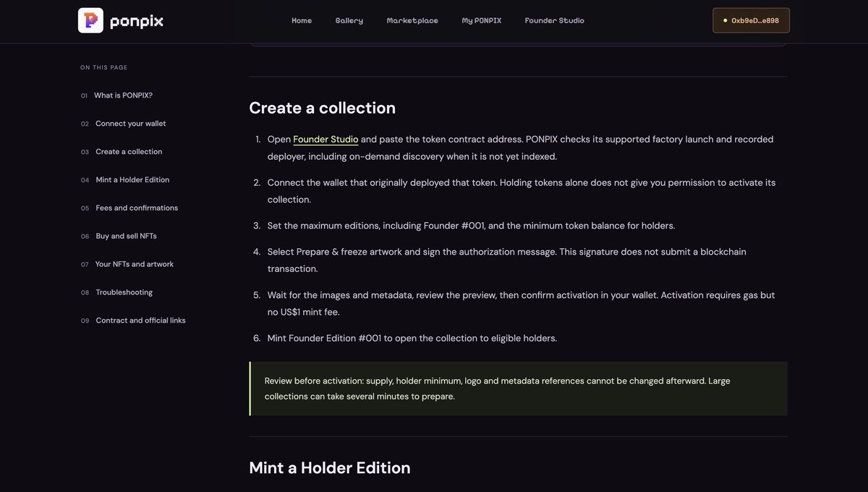Open the Gallery nav item
868x492 pixels.
(349, 20)
